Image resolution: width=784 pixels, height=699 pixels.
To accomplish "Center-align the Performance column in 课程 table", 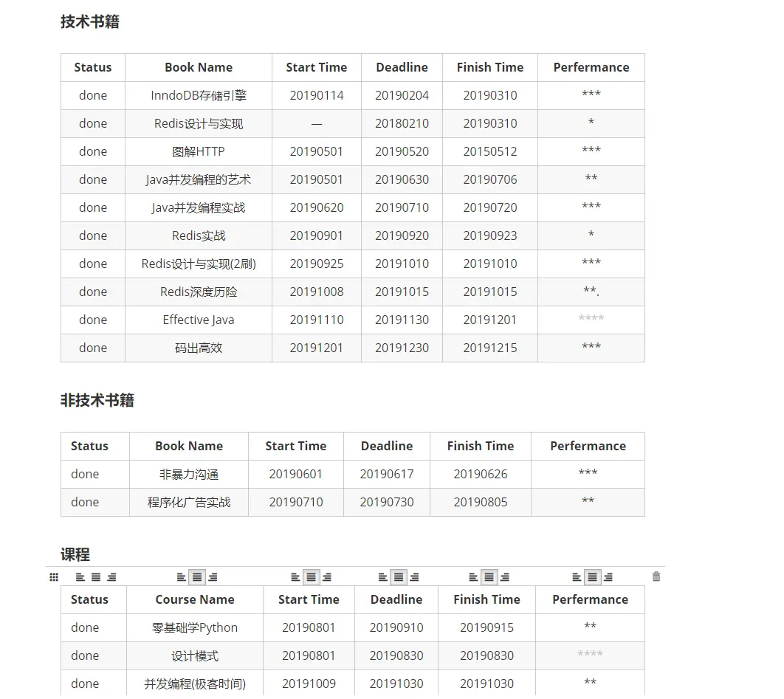I will [x=593, y=577].
